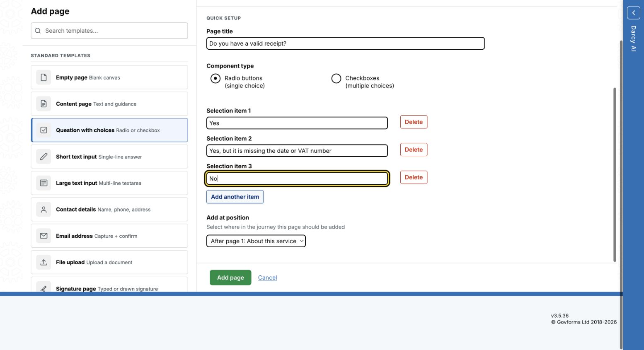Choose the Empty page template
This screenshot has width=644, height=350.
point(109,77)
